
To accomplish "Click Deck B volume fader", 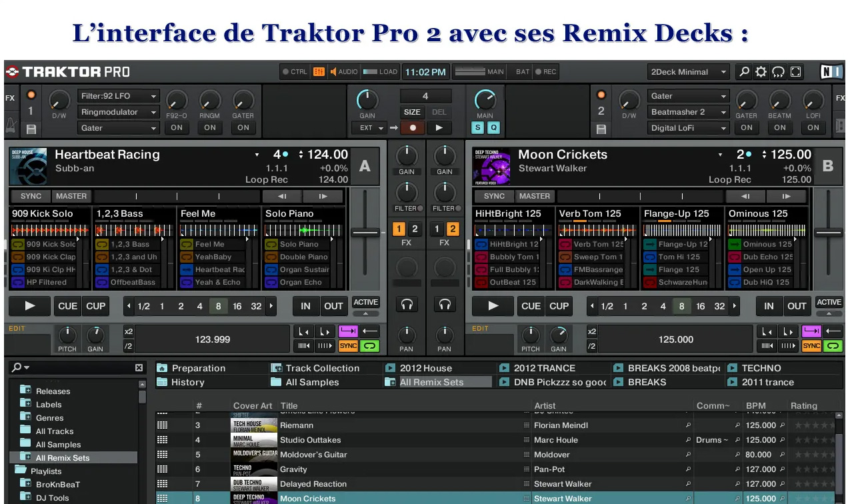I will click(827, 233).
